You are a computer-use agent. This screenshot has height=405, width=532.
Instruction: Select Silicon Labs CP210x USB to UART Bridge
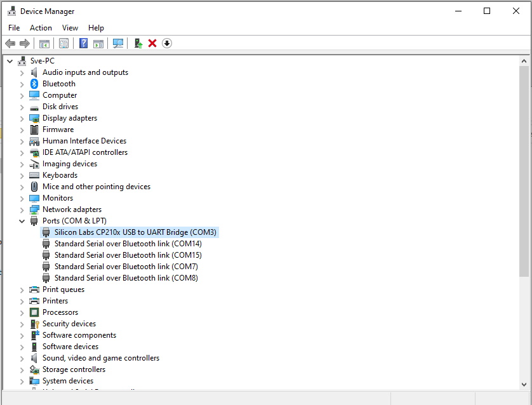coord(135,232)
